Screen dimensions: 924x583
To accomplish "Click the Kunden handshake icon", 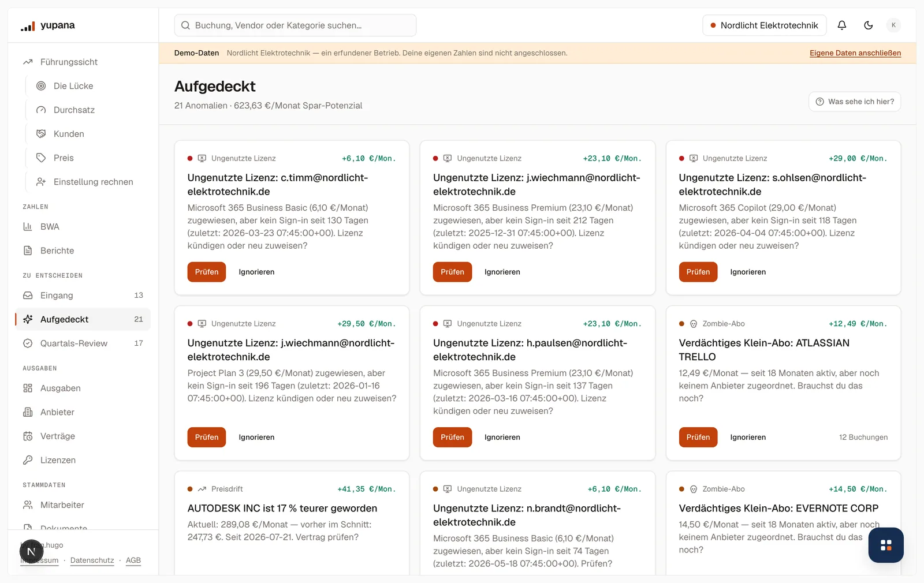I will pos(41,134).
